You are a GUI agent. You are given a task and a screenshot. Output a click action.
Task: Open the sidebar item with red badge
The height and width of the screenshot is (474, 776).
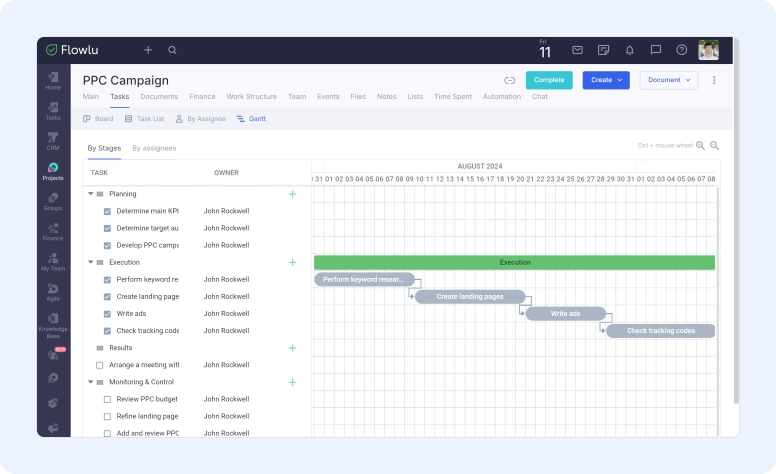53,354
